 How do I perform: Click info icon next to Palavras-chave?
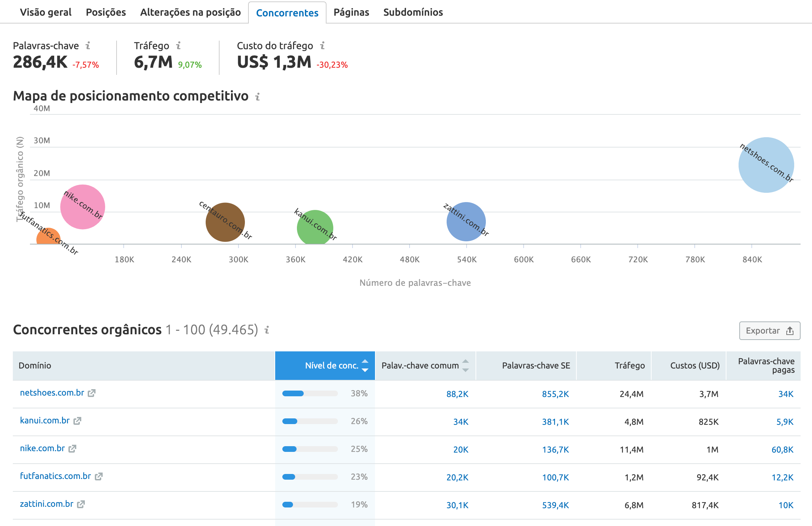[x=88, y=46]
